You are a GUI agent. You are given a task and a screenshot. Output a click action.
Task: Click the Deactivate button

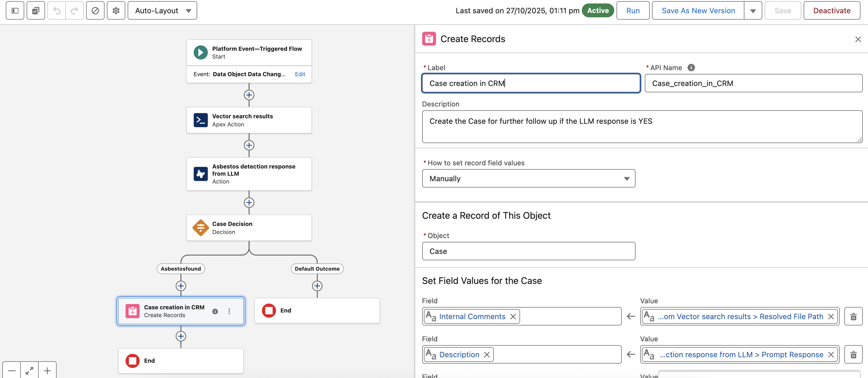(831, 11)
